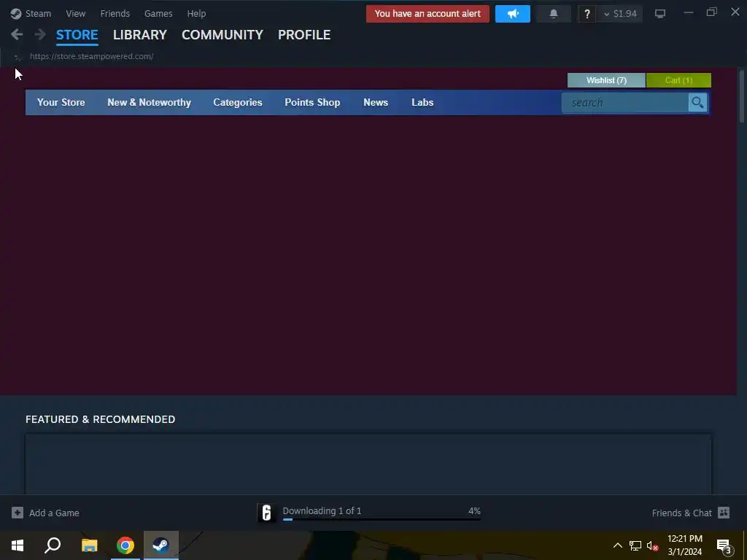Screen dimensions: 747x560
Task: Open the Games menu
Action: [158, 14]
